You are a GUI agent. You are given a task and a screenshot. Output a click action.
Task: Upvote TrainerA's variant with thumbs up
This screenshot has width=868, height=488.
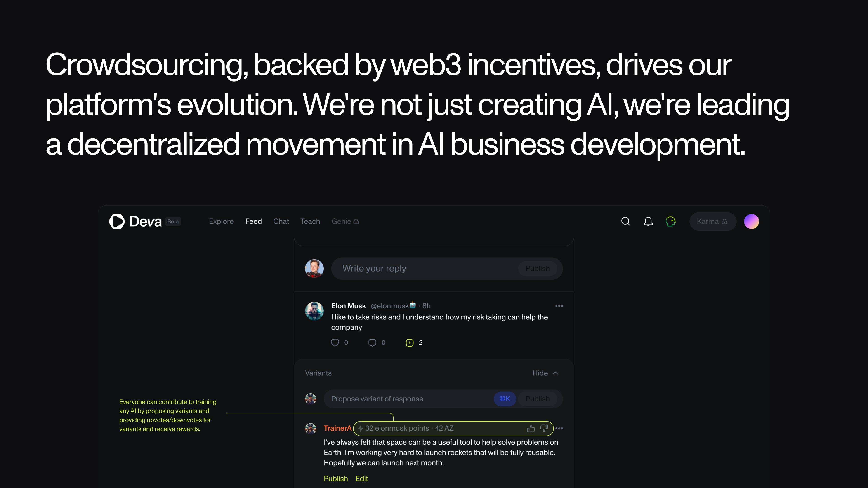(x=531, y=428)
